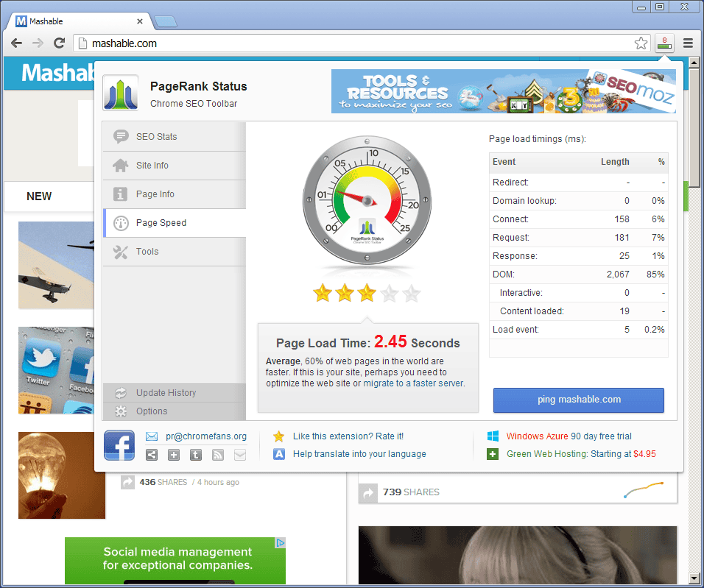Click the page speed gauge dial
Image resolution: width=704 pixels, height=588 pixels.
[367, 200]
